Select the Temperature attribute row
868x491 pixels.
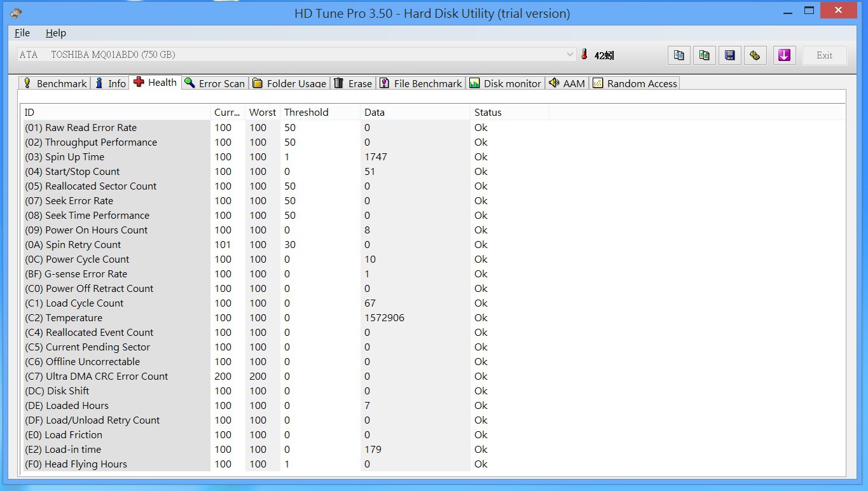point(74,318)
